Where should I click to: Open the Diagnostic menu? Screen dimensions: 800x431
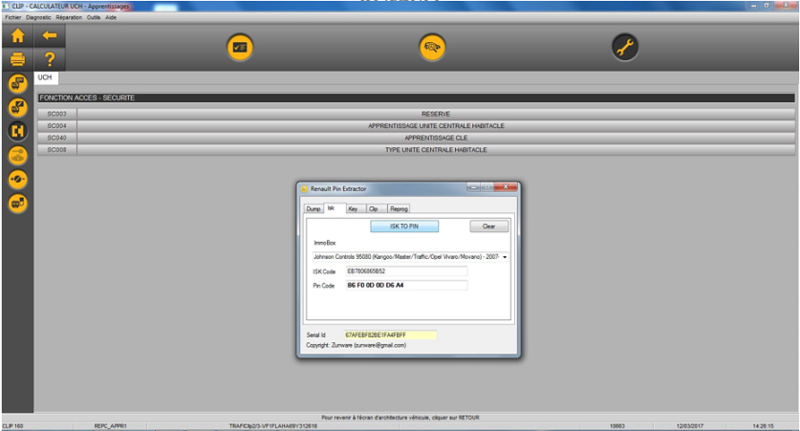39,17
